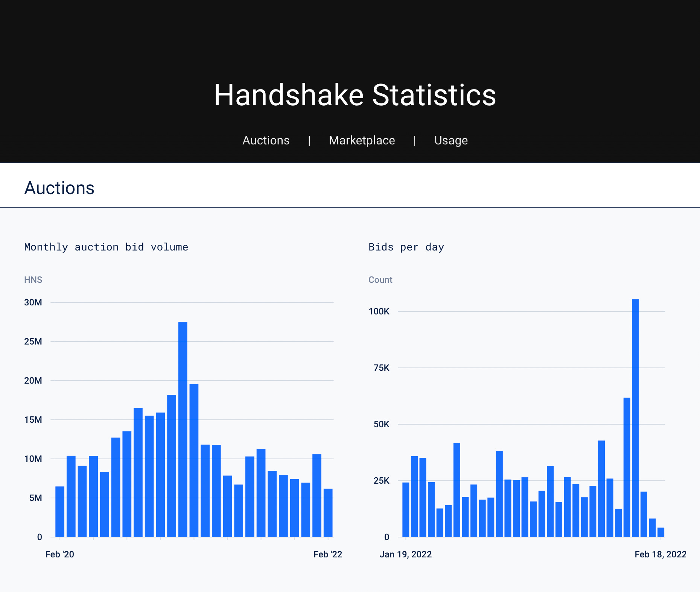Click the '75K' y-axis label
The image size is (700, 592).
[382, 368]
